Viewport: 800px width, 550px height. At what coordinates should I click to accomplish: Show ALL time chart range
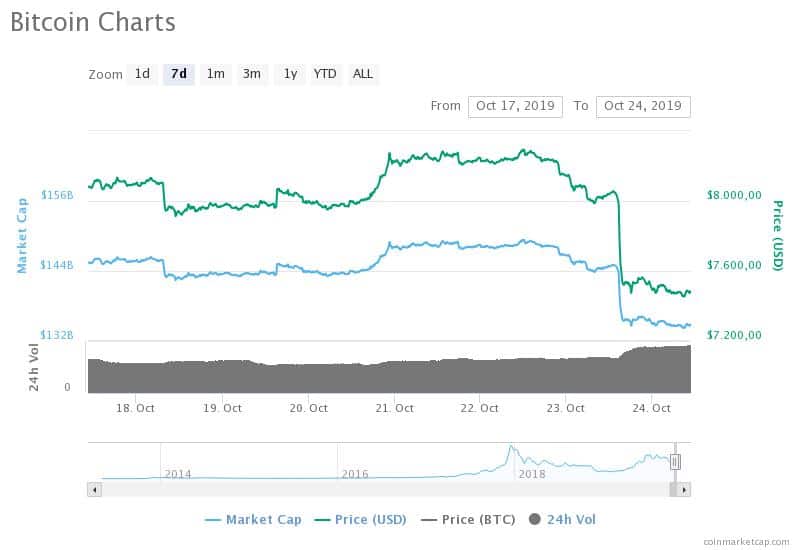point(363,74)
